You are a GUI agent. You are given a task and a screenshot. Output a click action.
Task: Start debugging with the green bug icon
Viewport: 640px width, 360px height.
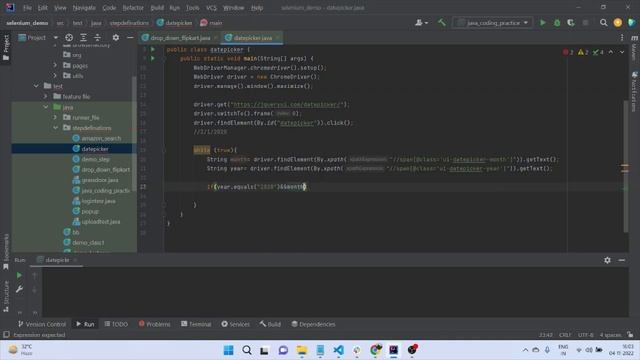pos(557,23)
